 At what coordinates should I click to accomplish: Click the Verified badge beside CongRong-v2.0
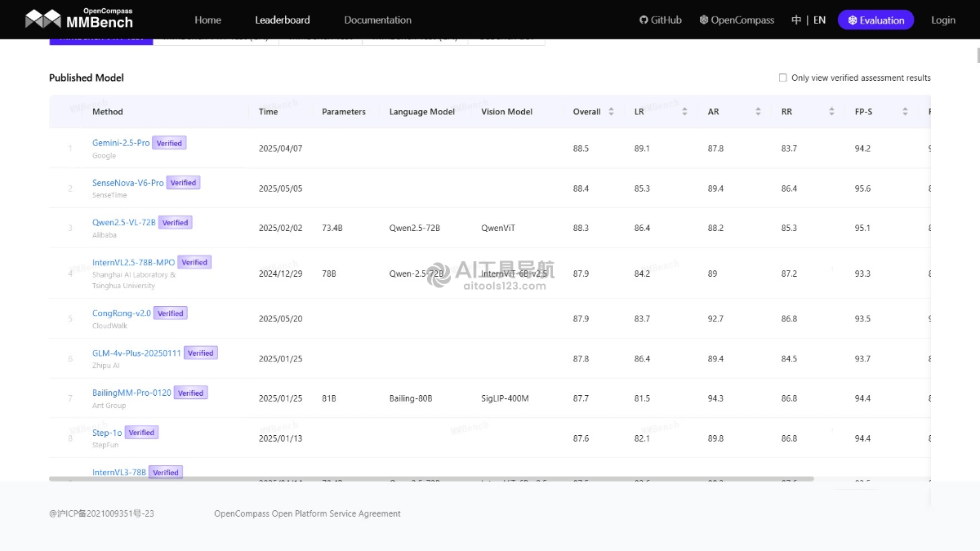tap(170, 313)
